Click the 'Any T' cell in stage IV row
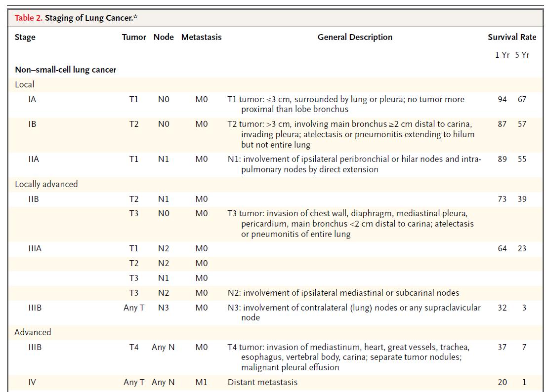The image size is (546, 392). coord(134,382)
